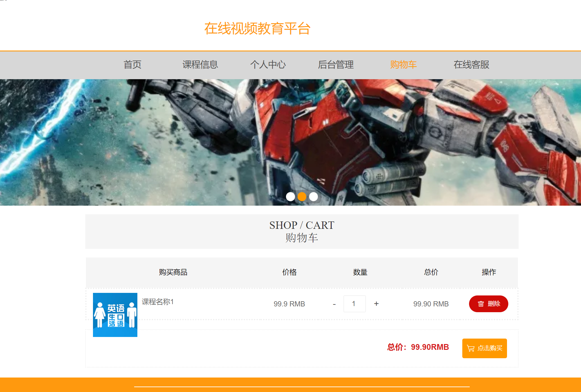Decrease quantity with the minus button
This screenshot has width=581, height=392.
coord(334,304)
